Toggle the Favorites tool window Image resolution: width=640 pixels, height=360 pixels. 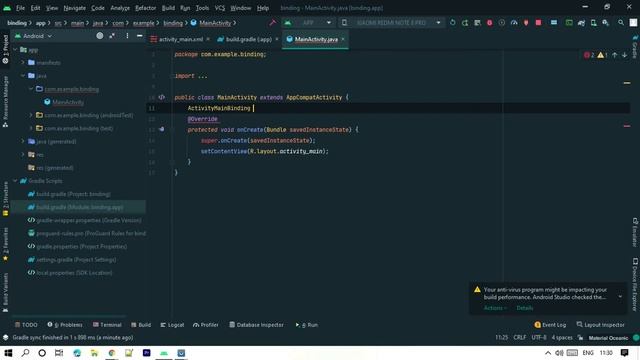pos(5,245)
